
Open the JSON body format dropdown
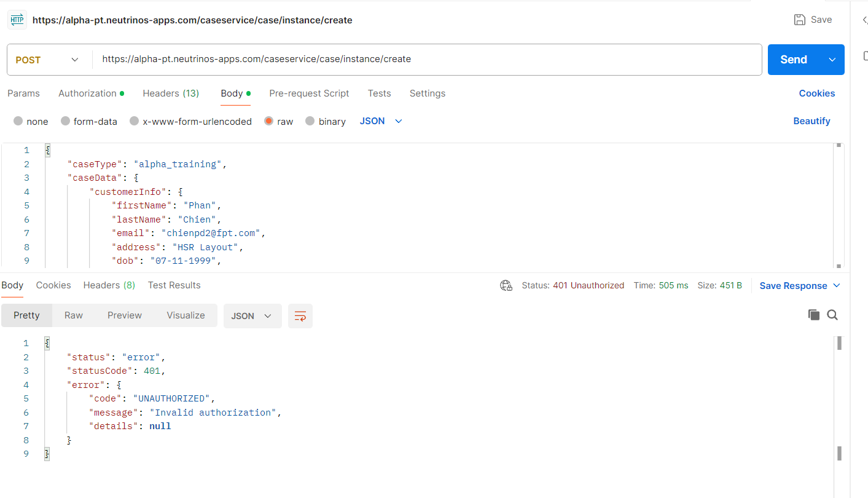(381, 121)
